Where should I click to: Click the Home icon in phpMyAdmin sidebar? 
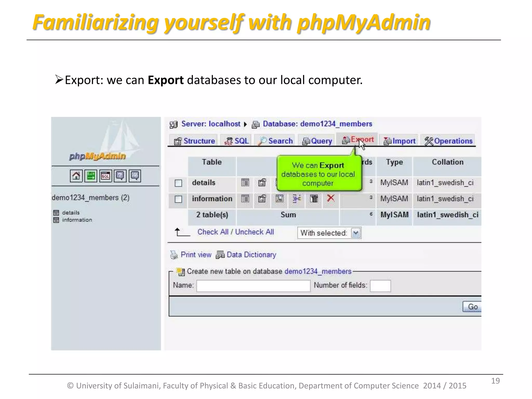pos(76,176)
